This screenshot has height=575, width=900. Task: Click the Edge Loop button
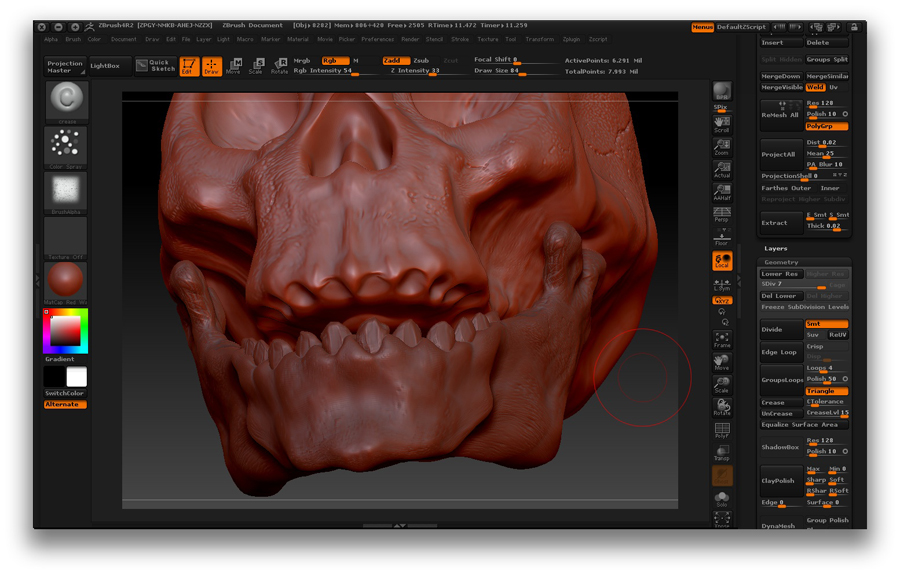point(781,352)
